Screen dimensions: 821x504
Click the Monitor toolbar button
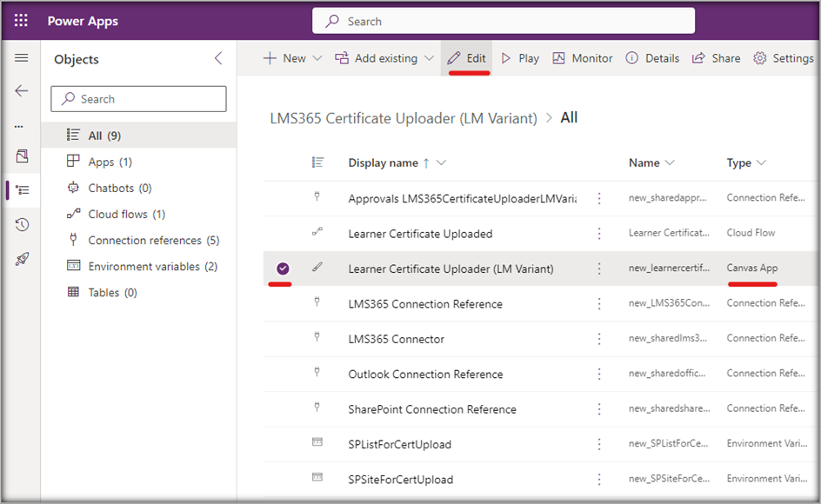[x=583, y=58]
